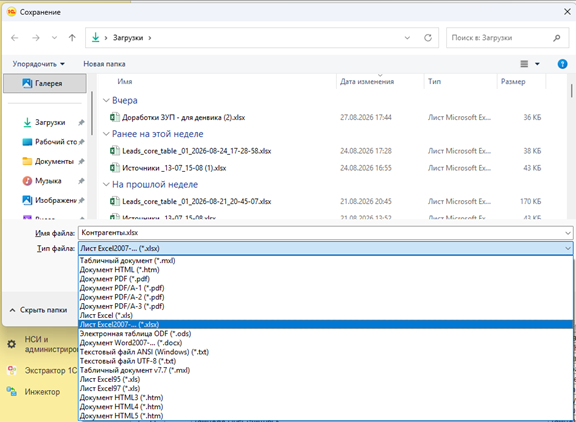Viewport: 576px width, 422px height.
Task: Select file Источники _13-07_15-08 (1).xlsx
Action: coord(174,168)
